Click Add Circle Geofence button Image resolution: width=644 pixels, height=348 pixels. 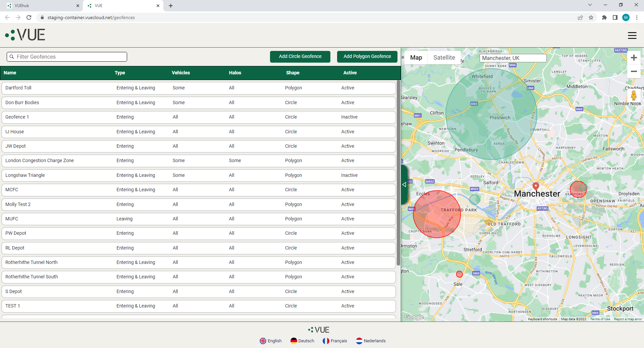(300, 57)
